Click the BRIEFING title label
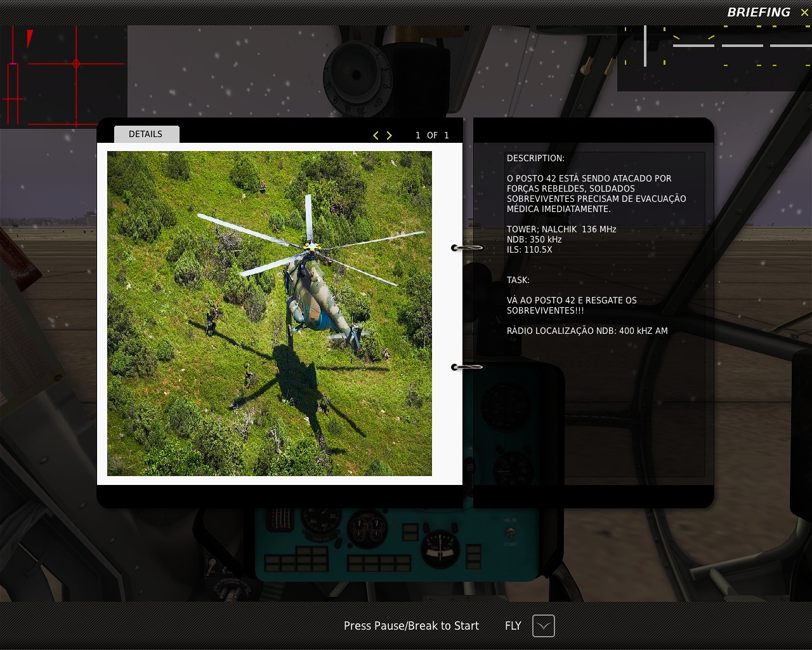The image size is (812, 650). [758, 13]
